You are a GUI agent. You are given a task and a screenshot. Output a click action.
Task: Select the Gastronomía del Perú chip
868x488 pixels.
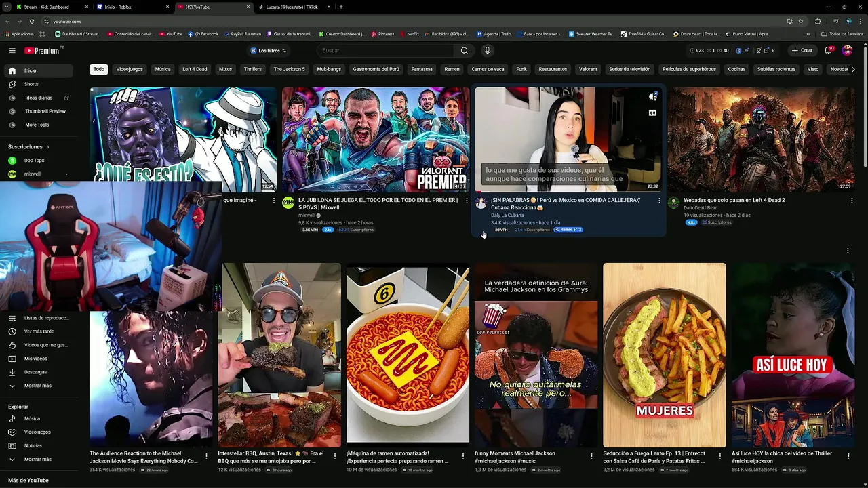[x=376, y=69]
